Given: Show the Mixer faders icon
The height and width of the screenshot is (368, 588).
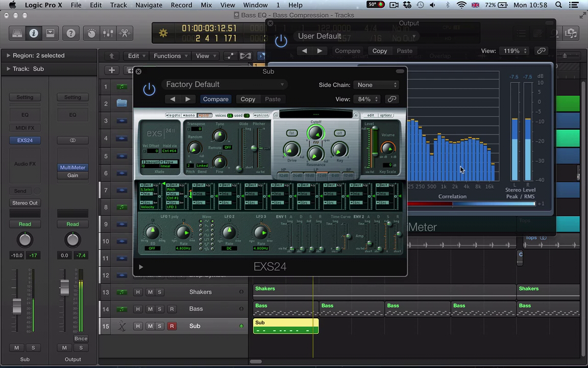Looking at the screenshot, I should [108, 34].
